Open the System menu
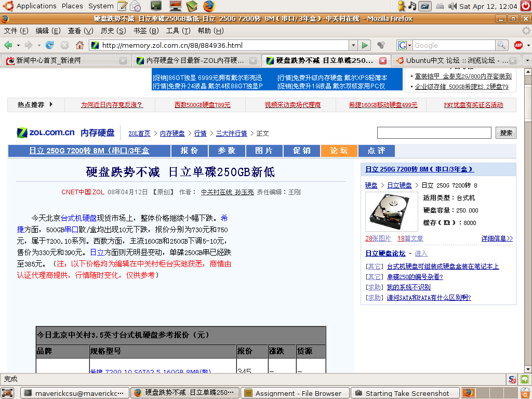532x399 pixels. point(101,6)
